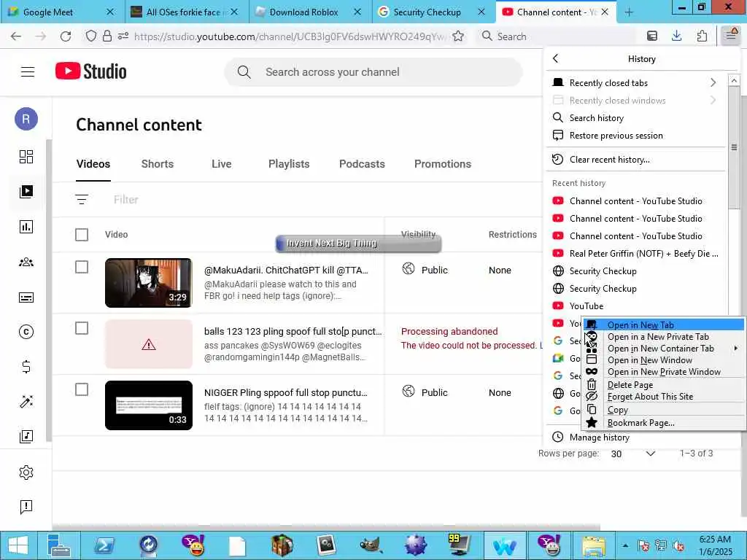Choose Copy from context menu
Screen dimensions: 747x560
tap(663, 410)
